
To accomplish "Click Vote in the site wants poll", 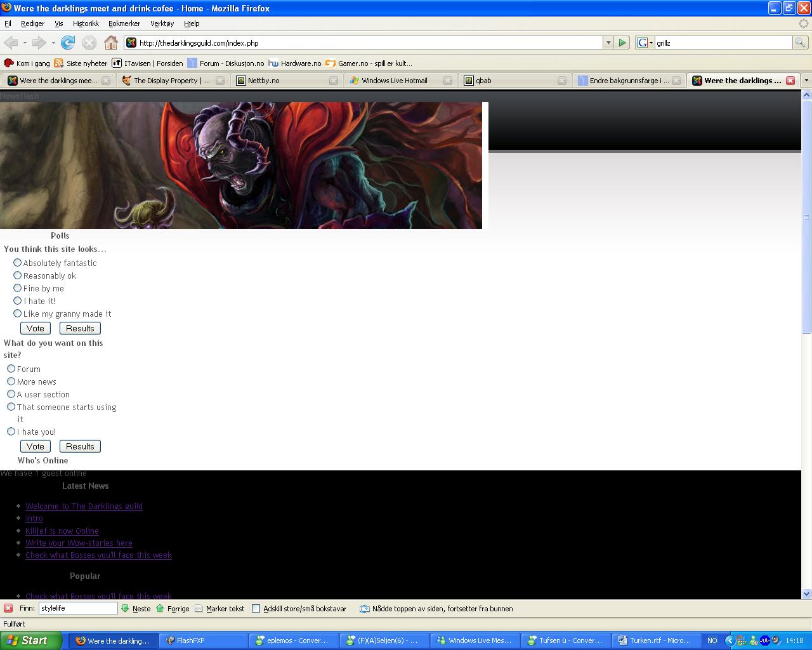I will (36, 446).
